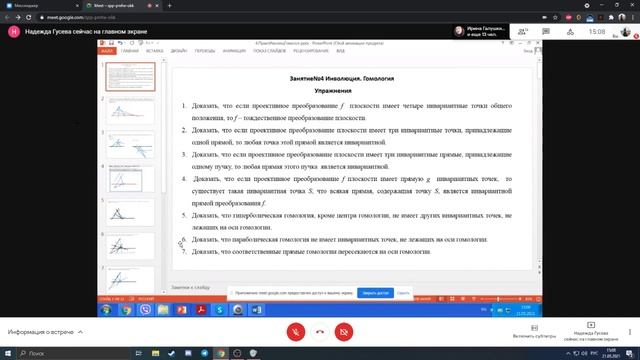
Task: Open the Chrome three-dot menu
Action: tap(633, 18)
